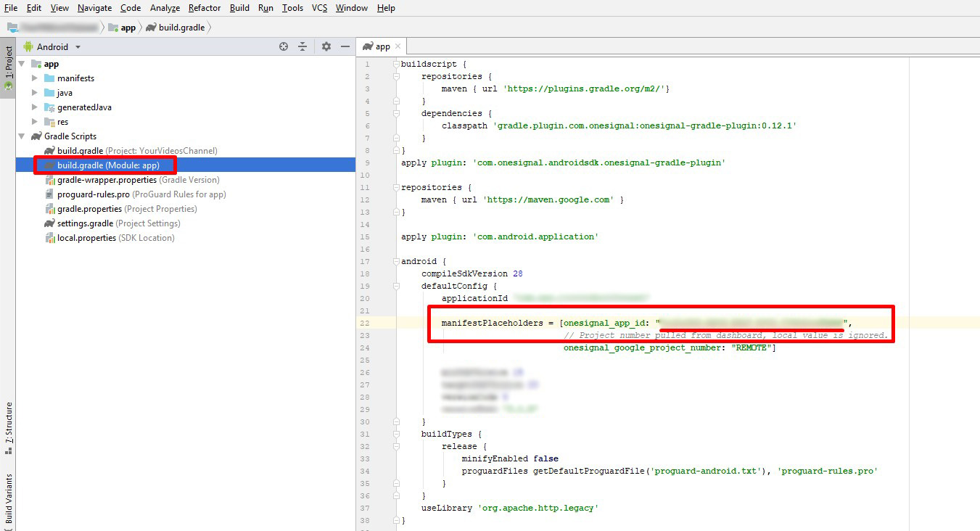Screen dimensions: 980x531
Task: Click the Gradle icon beside build.gradle (Project: YourVideosChannel)
Action: 49,150
